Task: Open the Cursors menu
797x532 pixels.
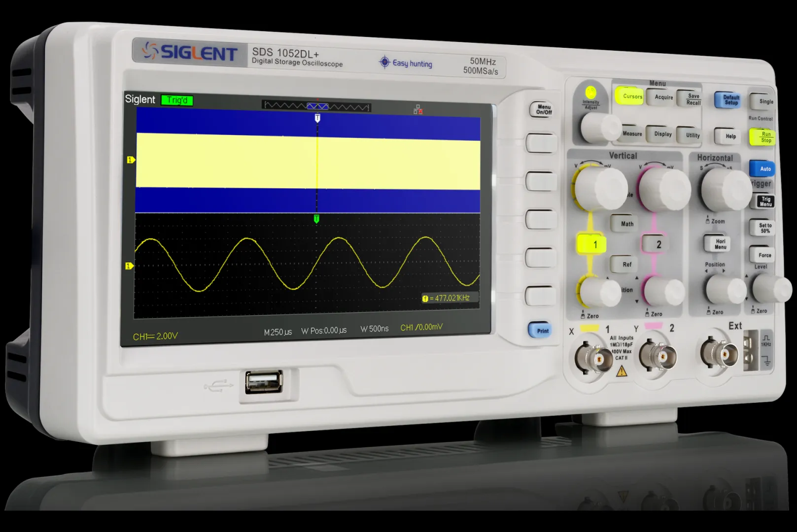Action: [629, 96]
